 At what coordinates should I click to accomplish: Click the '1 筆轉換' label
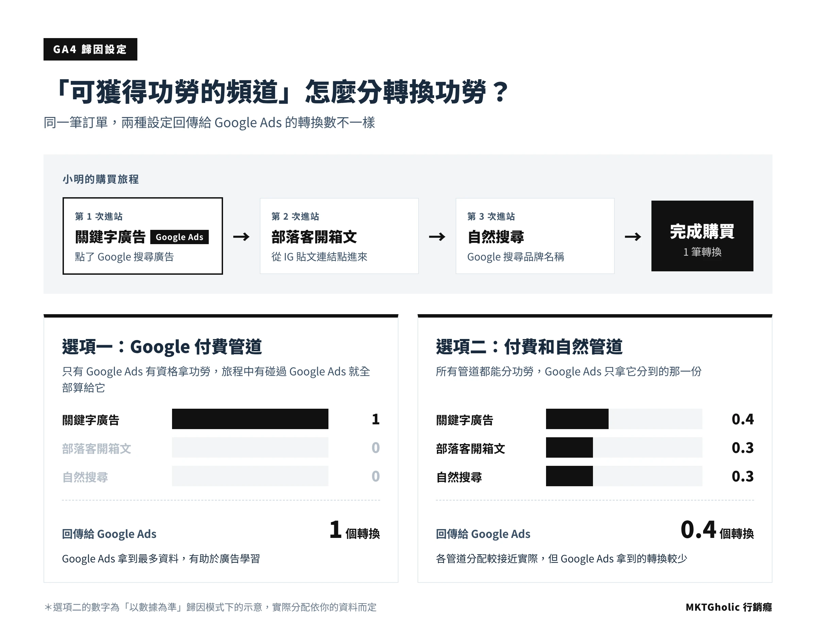pyautogui.click(x=702, y=252)
